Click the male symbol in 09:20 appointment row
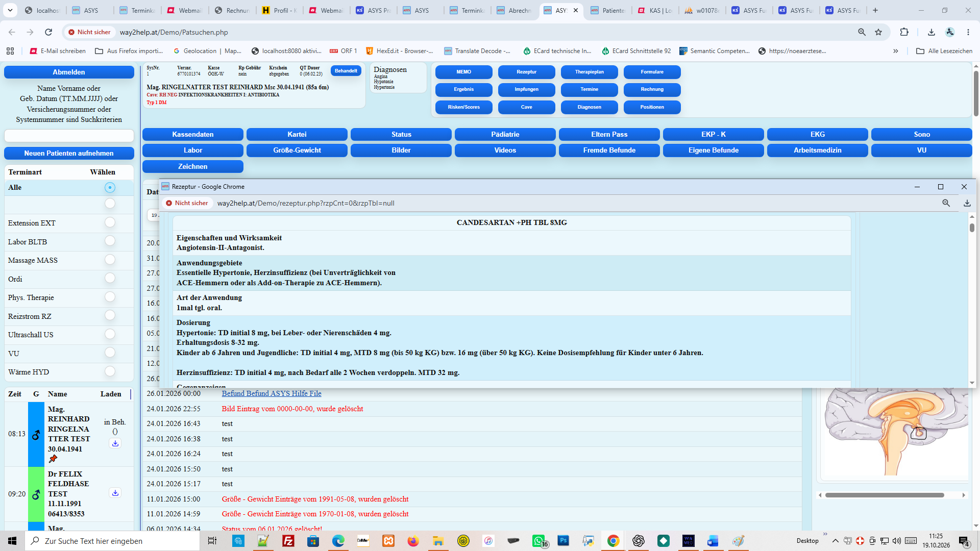 36,494
